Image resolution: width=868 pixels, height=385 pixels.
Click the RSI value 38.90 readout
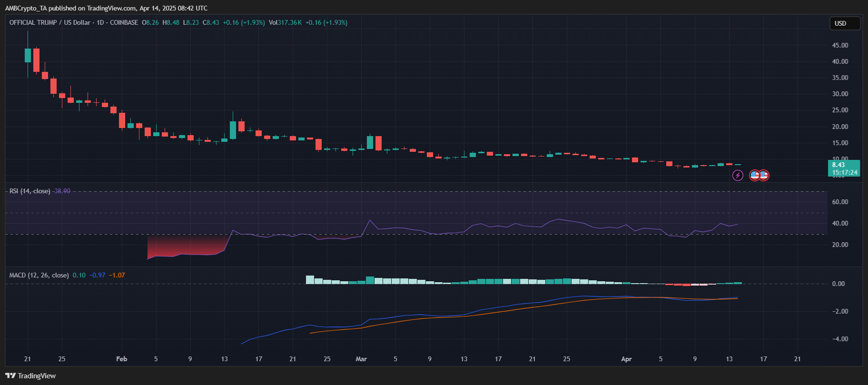pyautogui.click(x=62, y=191)
